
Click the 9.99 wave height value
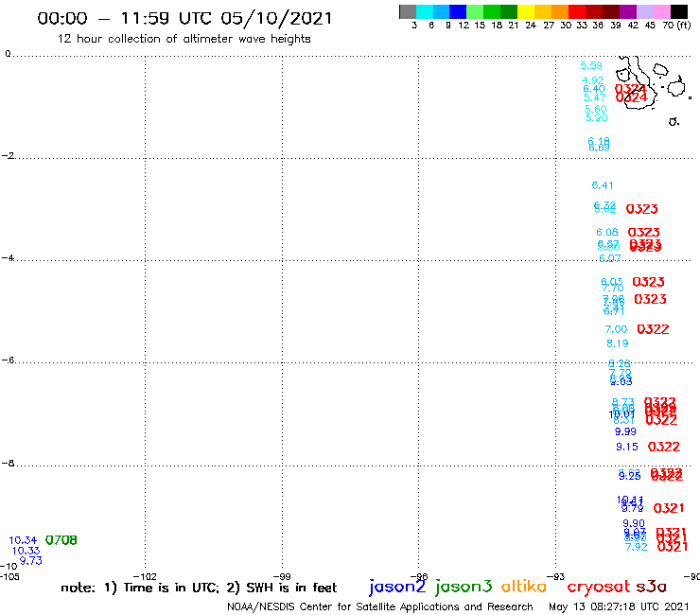click(x=625, y=431)
